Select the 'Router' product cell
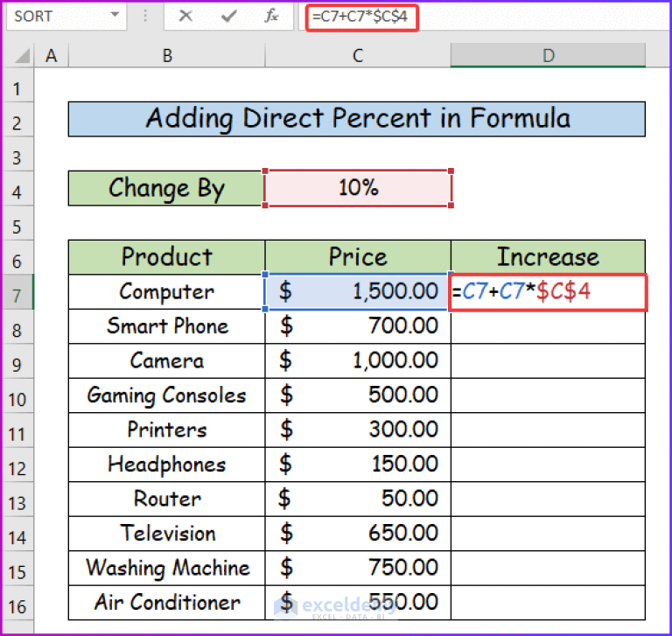Screen dimensions: 672x636 coord(167,500)
